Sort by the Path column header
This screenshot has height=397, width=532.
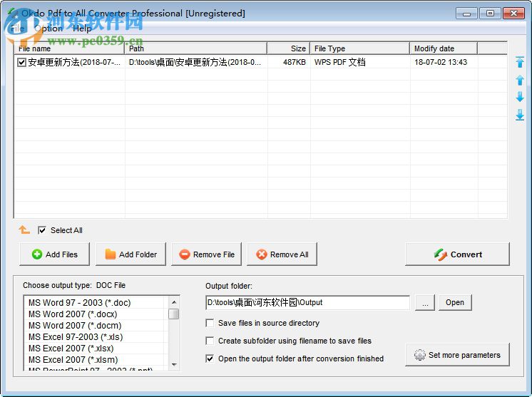pyautogui.click(x=196, y=48)
